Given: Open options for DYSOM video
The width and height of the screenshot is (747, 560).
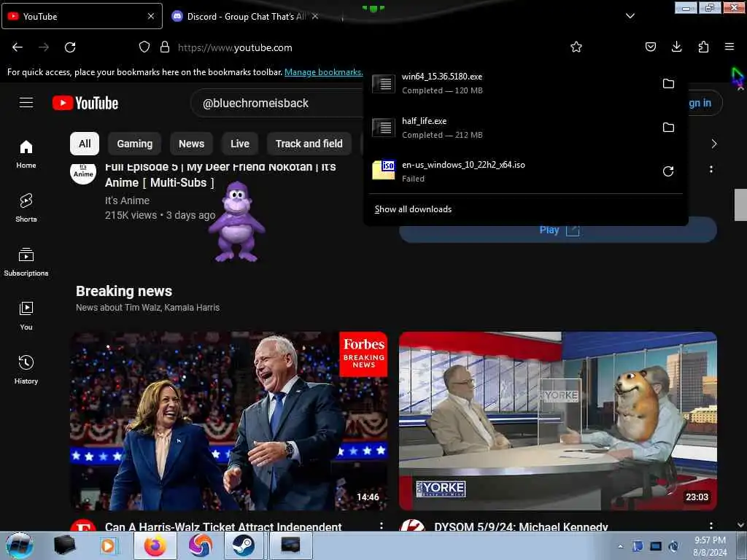Looking at the screenshot, I should click(x=711, y=526).
